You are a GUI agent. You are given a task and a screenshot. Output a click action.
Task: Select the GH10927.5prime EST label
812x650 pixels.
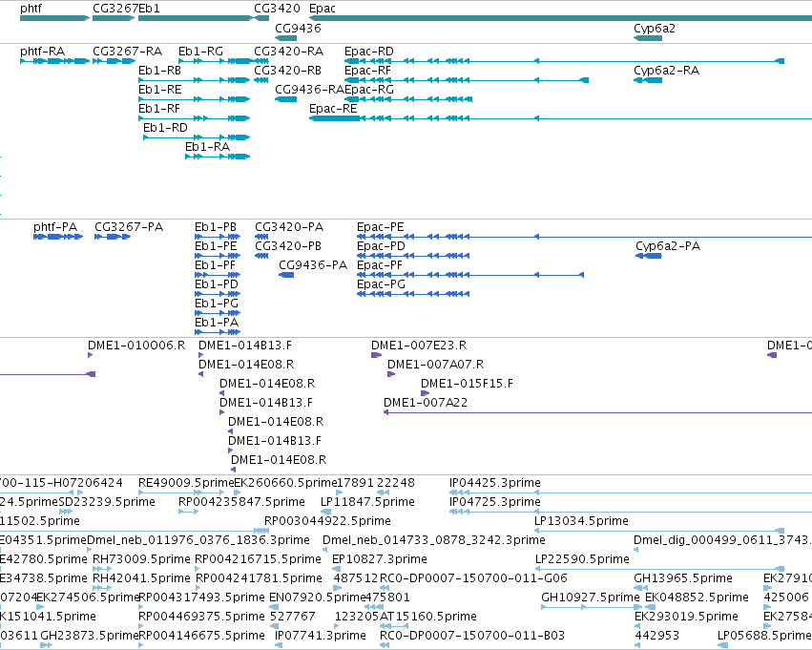tap(591, 598)
